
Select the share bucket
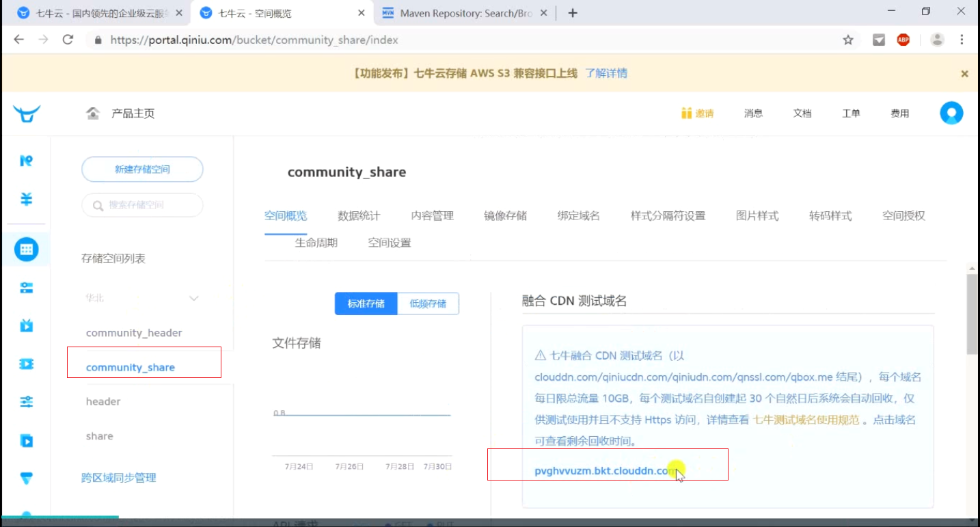(100, 436)
